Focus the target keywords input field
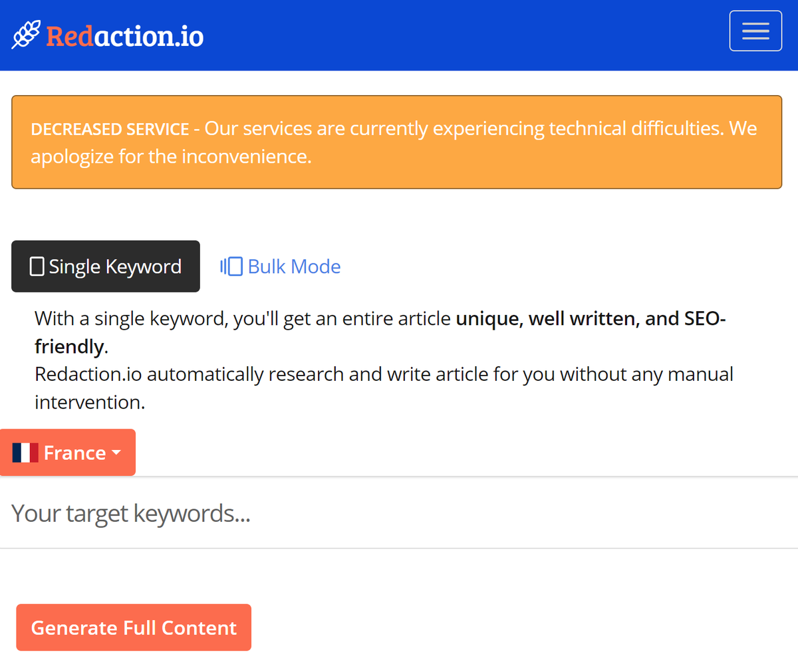Screen dimensions: 798x672 (x=399, y=513)
